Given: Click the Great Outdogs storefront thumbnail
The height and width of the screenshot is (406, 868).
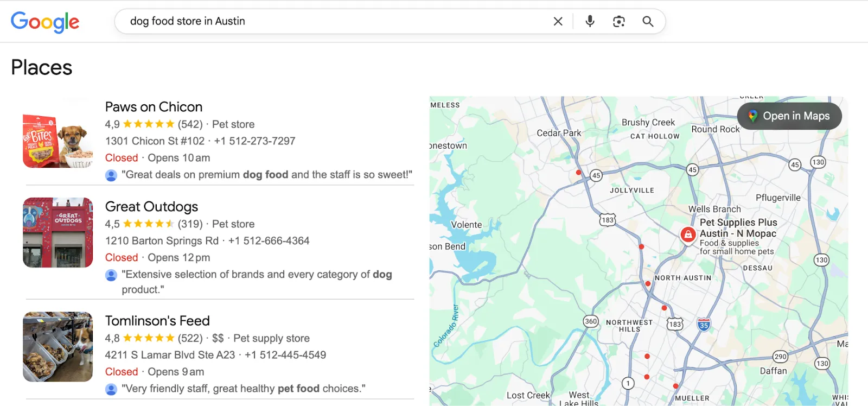Looking at the screenshot, I should (x=58, y=232).
